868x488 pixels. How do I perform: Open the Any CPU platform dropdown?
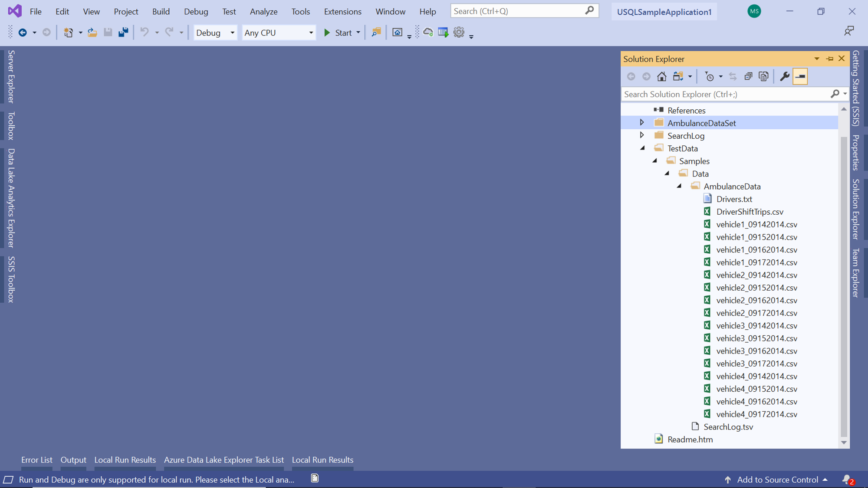coord(279,33)
